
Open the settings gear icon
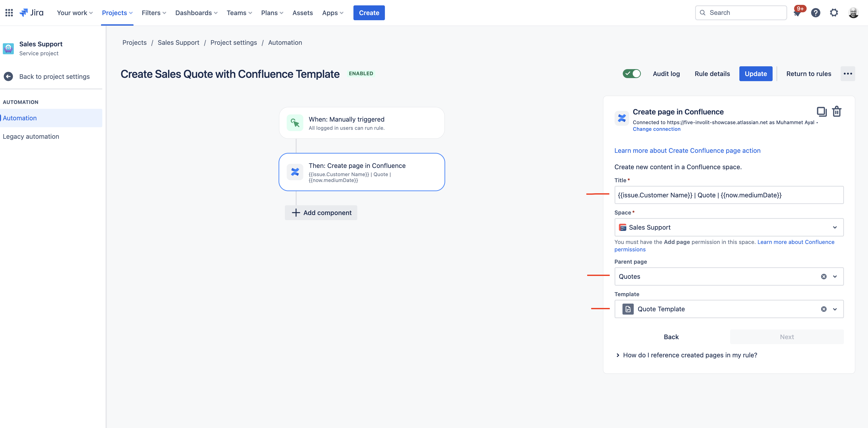pos(834,13)
